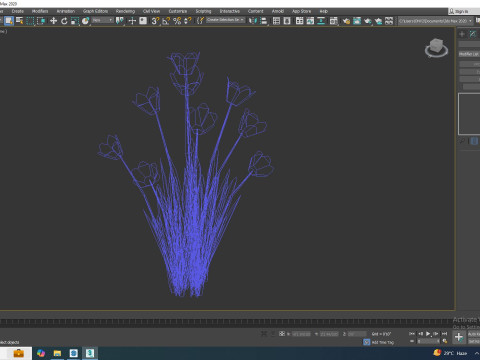Open the project path dropdown

click(436, 21)
